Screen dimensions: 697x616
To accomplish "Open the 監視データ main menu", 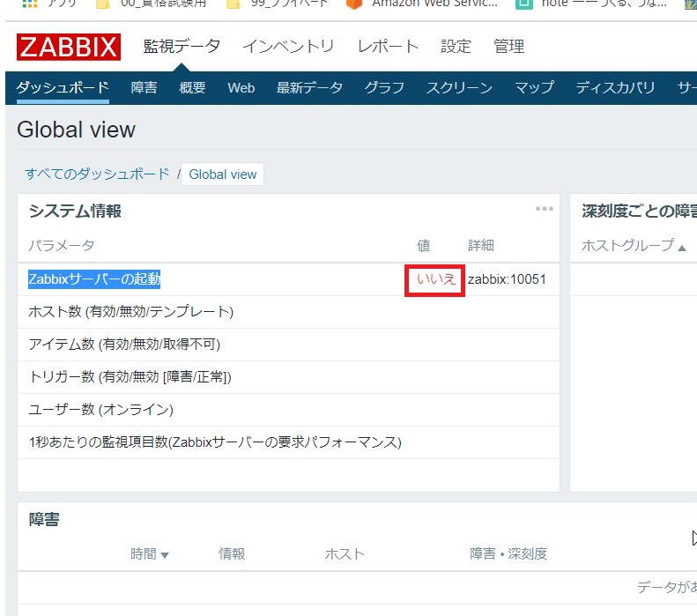I will click(182, 46).
